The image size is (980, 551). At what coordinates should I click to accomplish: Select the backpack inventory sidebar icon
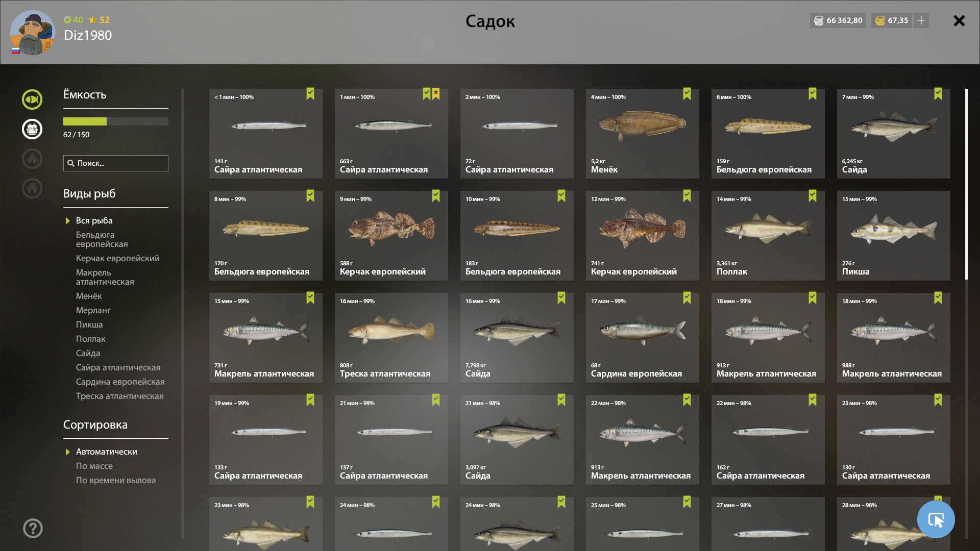point(32,129)
